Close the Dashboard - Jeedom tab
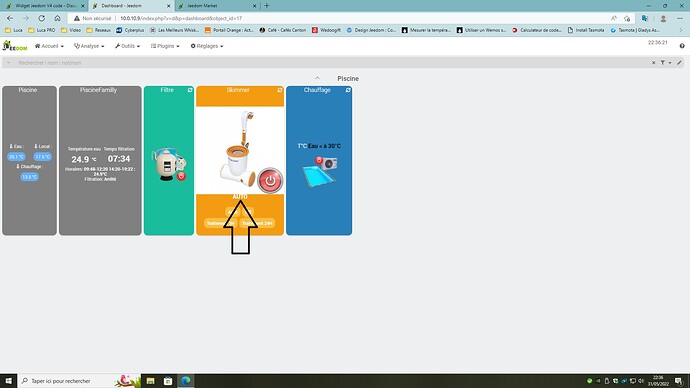The width and height of the screenshot is (690, 388). click(169, 6)
